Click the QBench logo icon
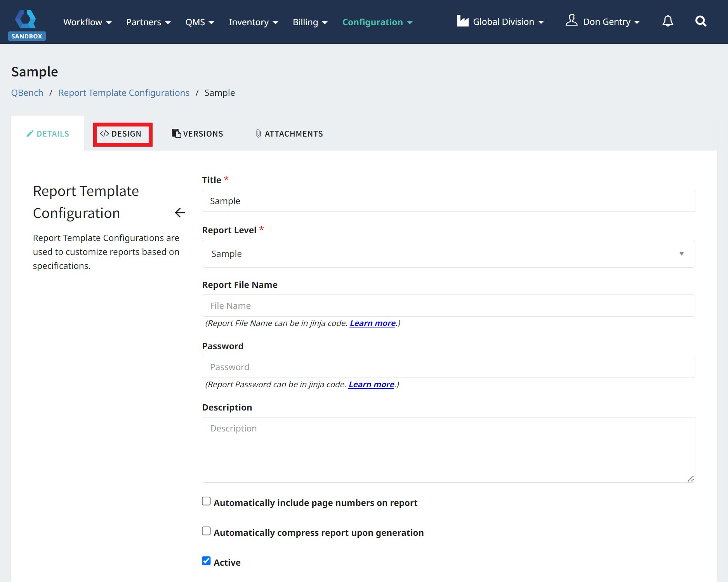728x582 pixels. 26,19
